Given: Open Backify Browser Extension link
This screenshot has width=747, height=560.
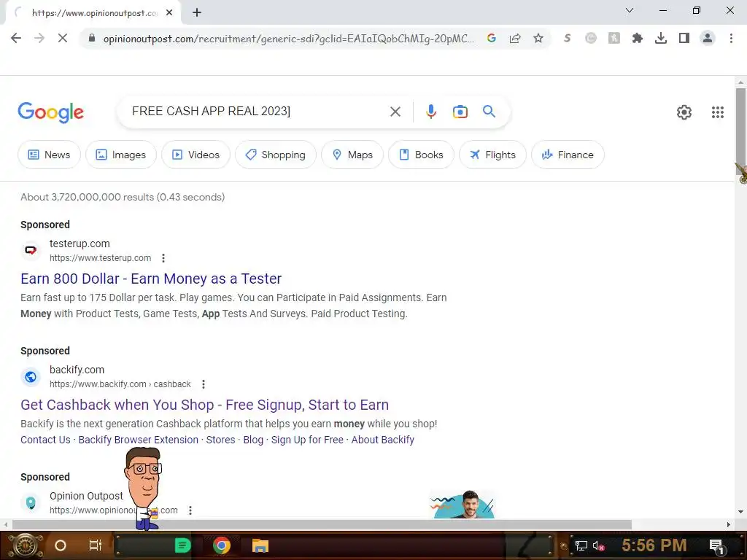Looking at the screenshot, I should pos(138,440).
